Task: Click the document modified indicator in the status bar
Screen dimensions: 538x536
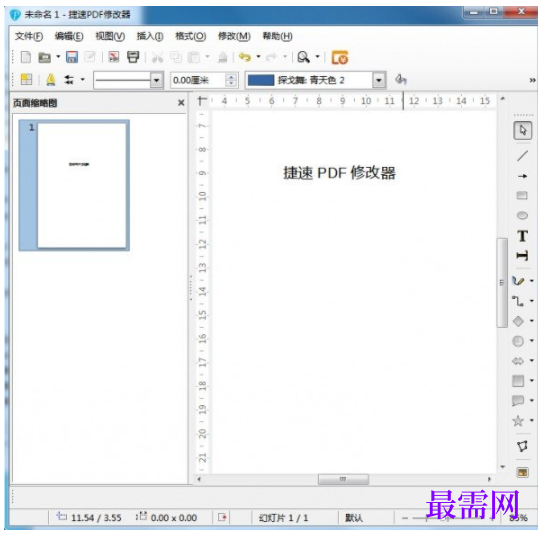Action: tap(222, 517)
